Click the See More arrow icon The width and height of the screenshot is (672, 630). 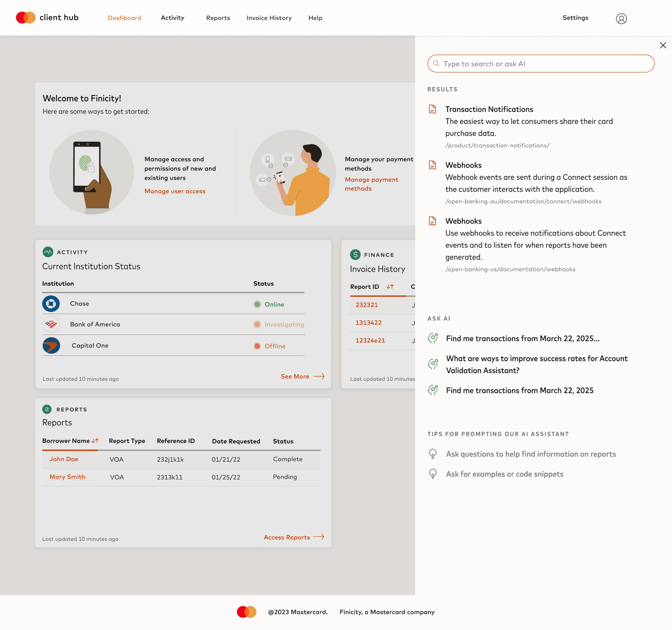pos(319,376)
